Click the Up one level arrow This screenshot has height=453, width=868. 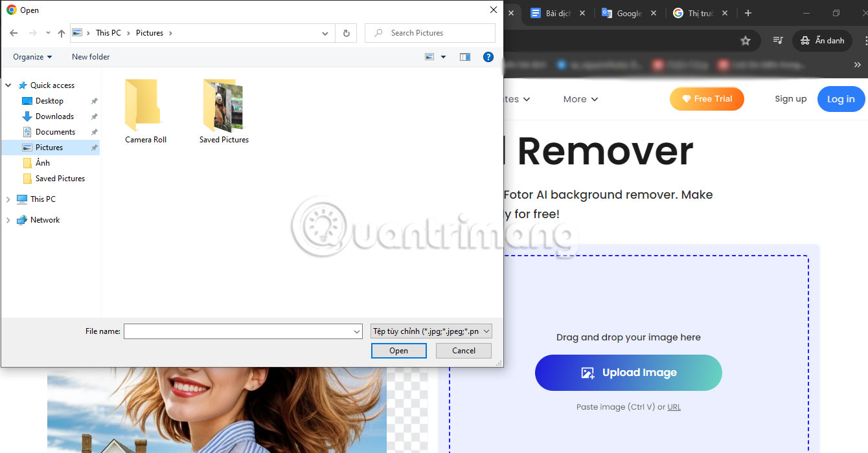click(x=62, y=33)
